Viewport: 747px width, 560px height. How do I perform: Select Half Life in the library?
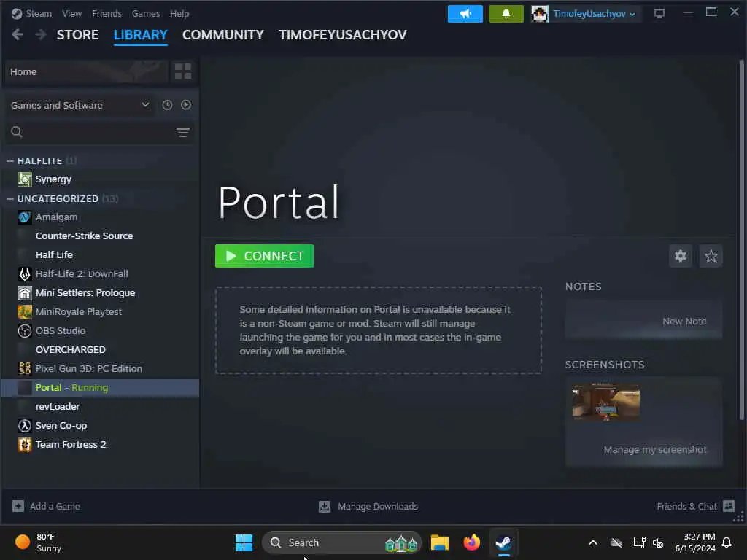click(x=54, y=254)
